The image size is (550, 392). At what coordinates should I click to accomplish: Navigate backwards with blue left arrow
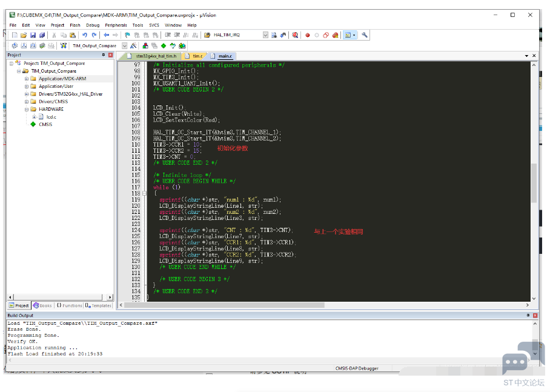(x=106, y=35)
